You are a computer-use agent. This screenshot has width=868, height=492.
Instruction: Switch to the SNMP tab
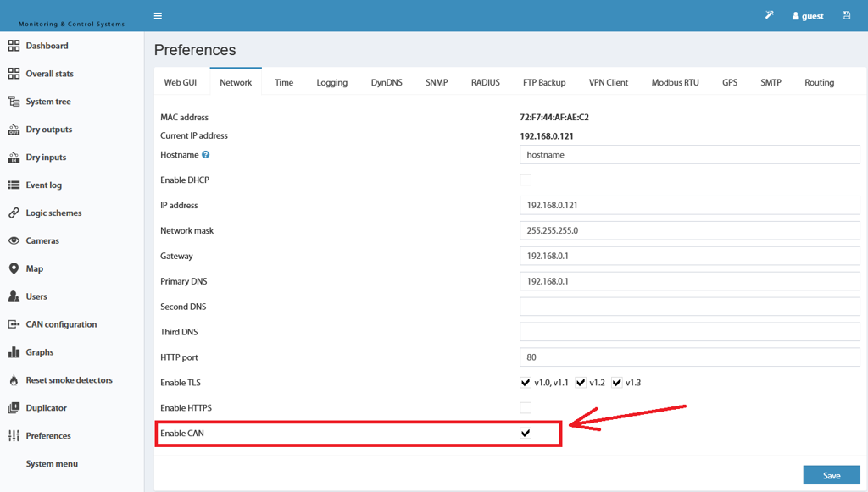pyautogui.click(x=437, y=82)
